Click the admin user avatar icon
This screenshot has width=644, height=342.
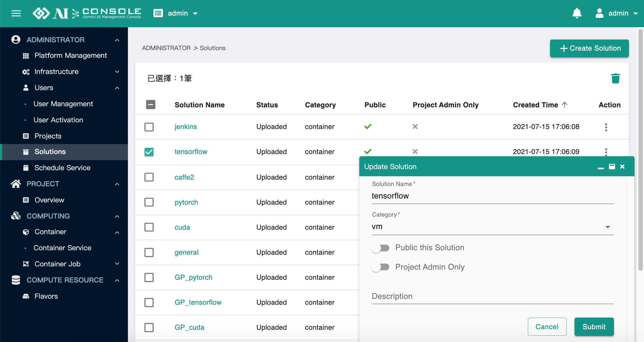tap(599, 13)
